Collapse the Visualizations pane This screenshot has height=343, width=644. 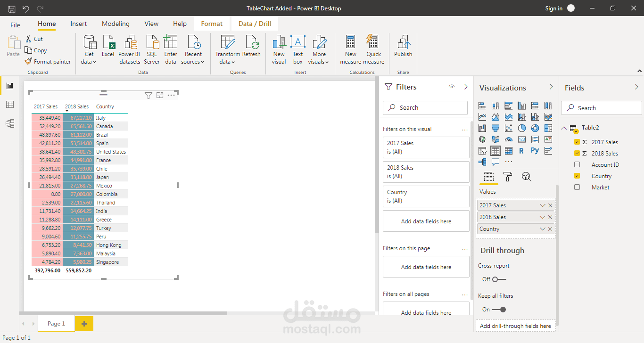551,87
